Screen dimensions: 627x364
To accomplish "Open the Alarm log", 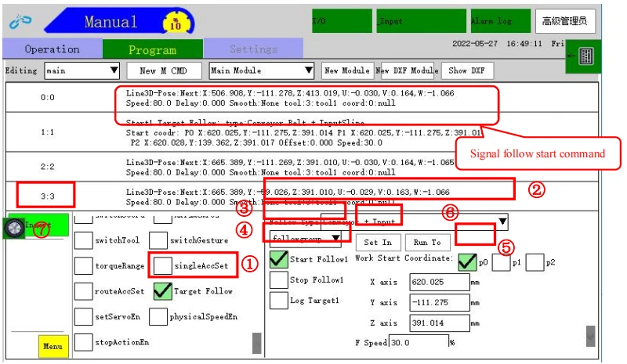I will coord(501,21).
